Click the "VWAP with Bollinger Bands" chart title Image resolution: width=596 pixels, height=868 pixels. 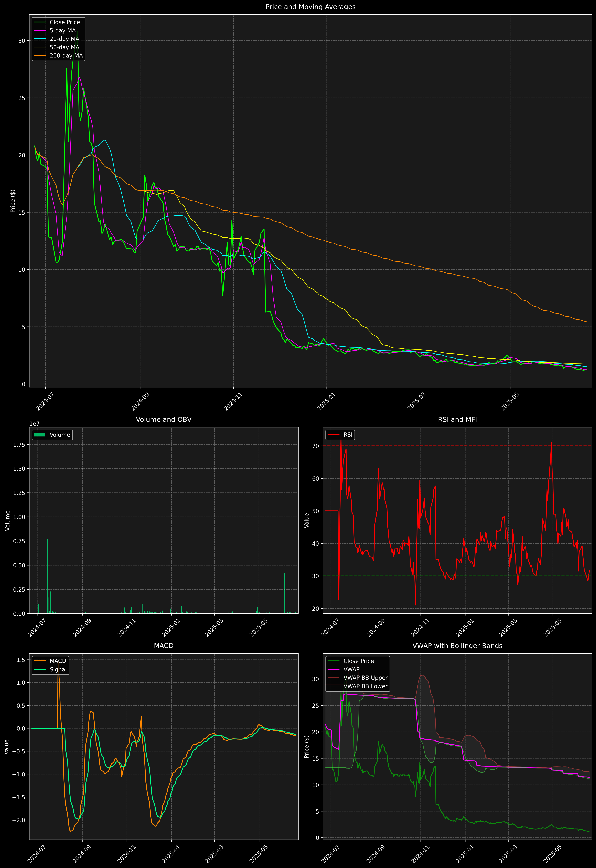point(457,646)
